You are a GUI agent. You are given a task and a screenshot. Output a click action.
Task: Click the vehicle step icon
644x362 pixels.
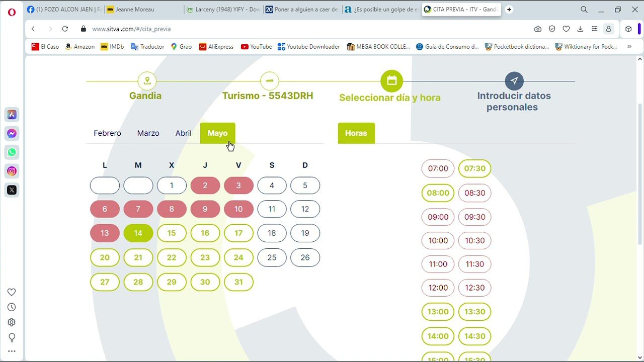click(x=270, y=81)
